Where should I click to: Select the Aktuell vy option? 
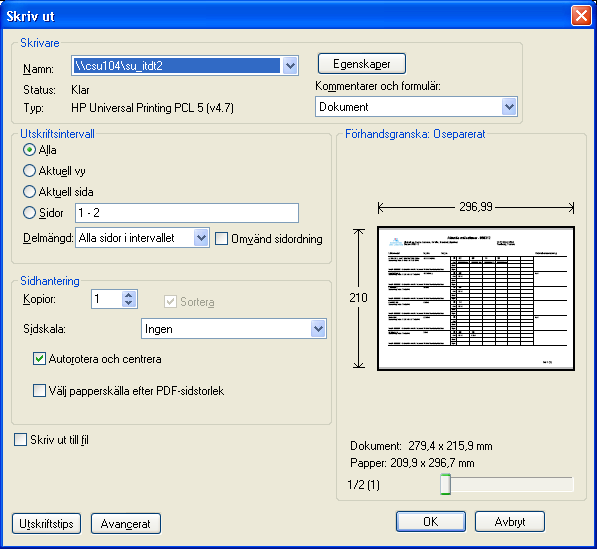click(x=29, y=171)
